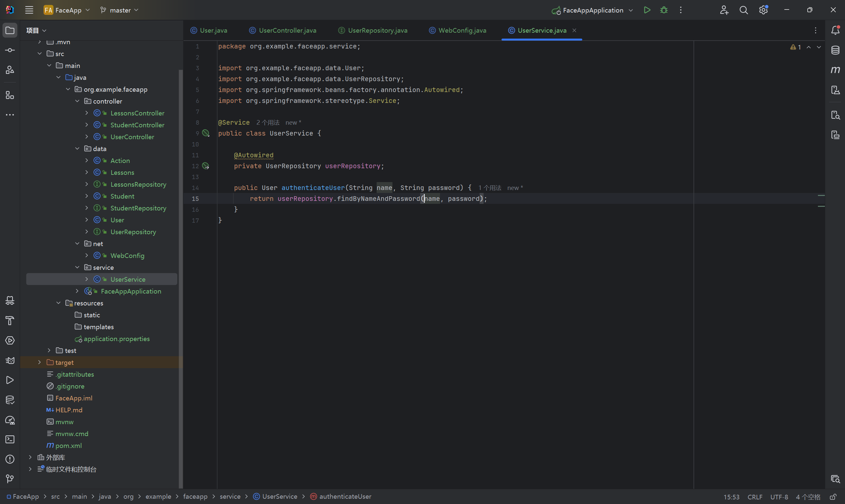Switch to the WebConfig.java tab
This screenshot has width=845, height=504.
(462, 30)
